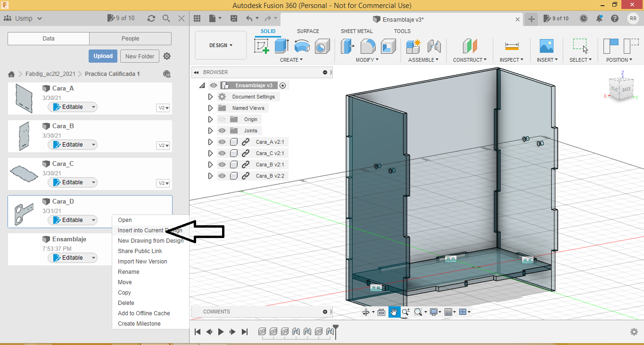Click the Orbit navigation tool
This screenshot has width=644, height=345.
(366, 312)
